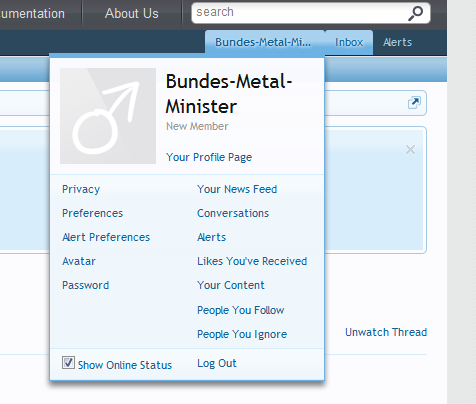This screenshot has width=476, height=404.
Task: Expand the Bundes-Metal-Mi... account menu tab
Action: click(263, 42)
